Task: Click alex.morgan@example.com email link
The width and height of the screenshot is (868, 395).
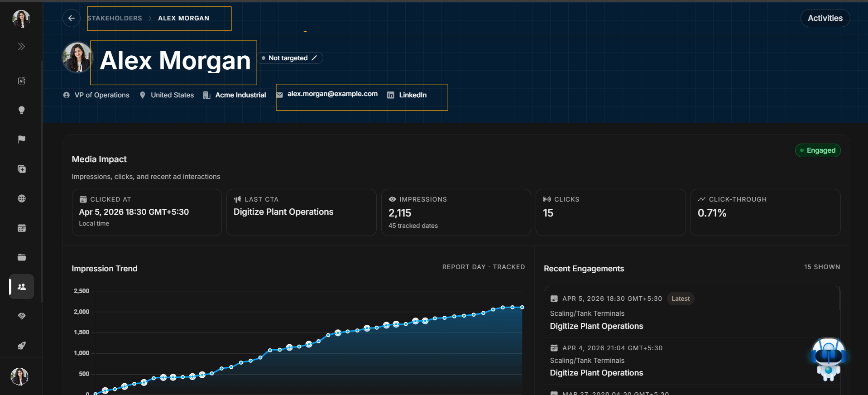Action: 332,94
